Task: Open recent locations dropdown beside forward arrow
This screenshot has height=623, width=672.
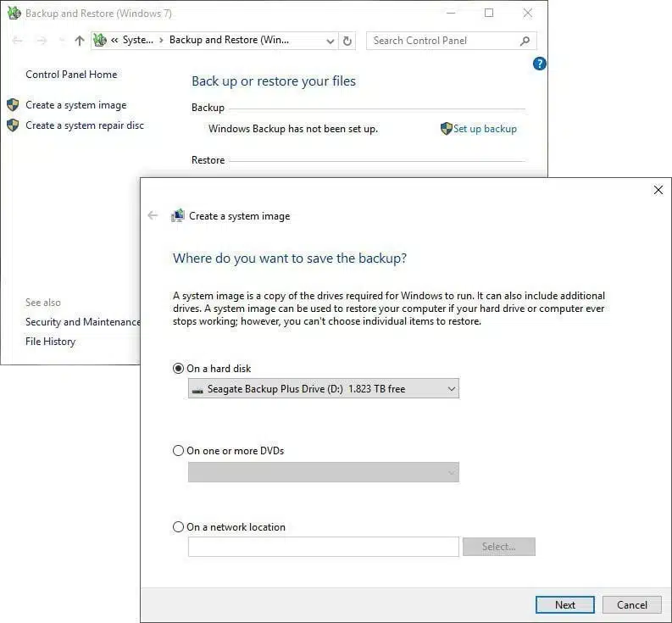Action: [62, 41]
